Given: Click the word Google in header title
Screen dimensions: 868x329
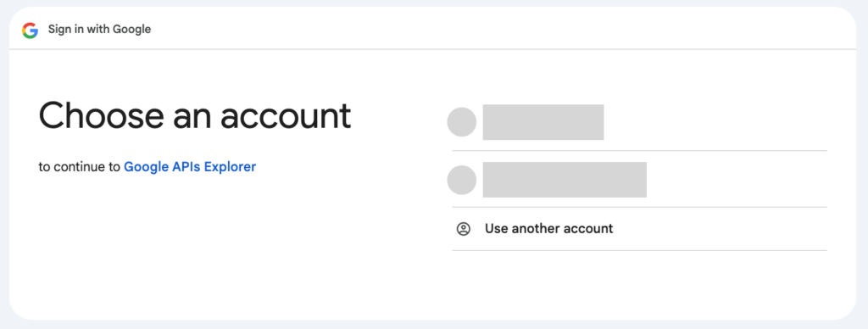Looking at the screenshot, I should (x=131, y=30).
